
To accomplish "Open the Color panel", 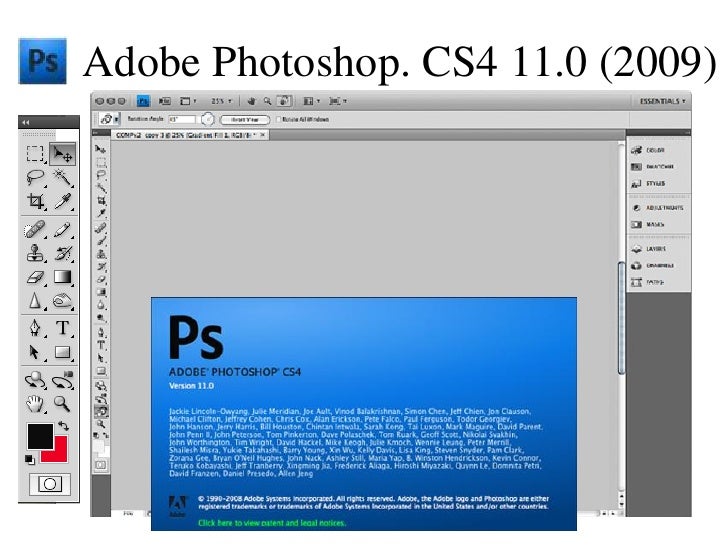I will point(648,150).
